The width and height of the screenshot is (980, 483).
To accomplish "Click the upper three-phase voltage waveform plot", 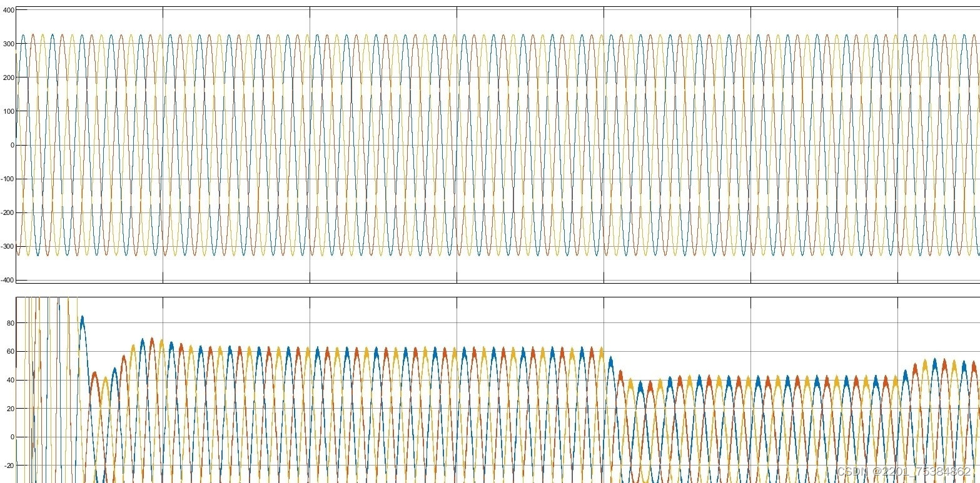I will [x=497, y=145].
